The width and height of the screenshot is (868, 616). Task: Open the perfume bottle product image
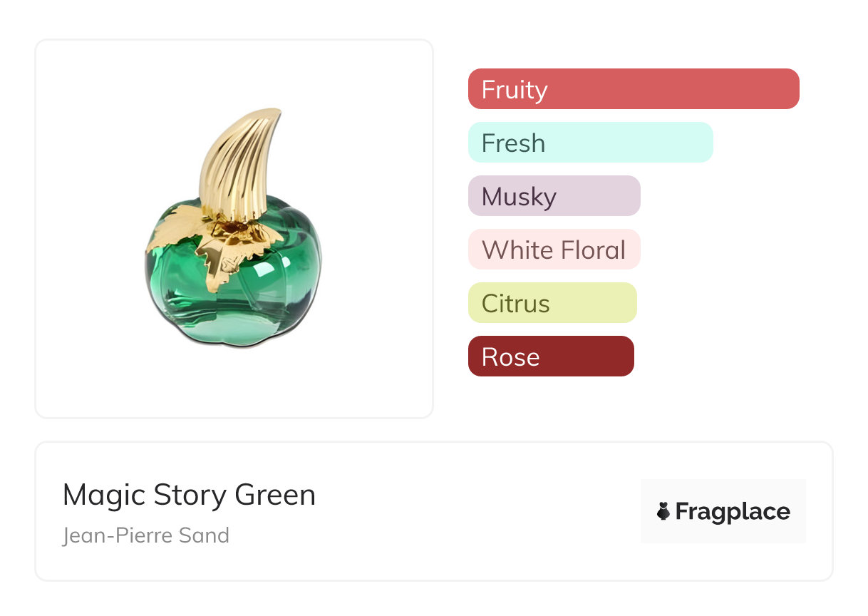click(x=234, y=228)
